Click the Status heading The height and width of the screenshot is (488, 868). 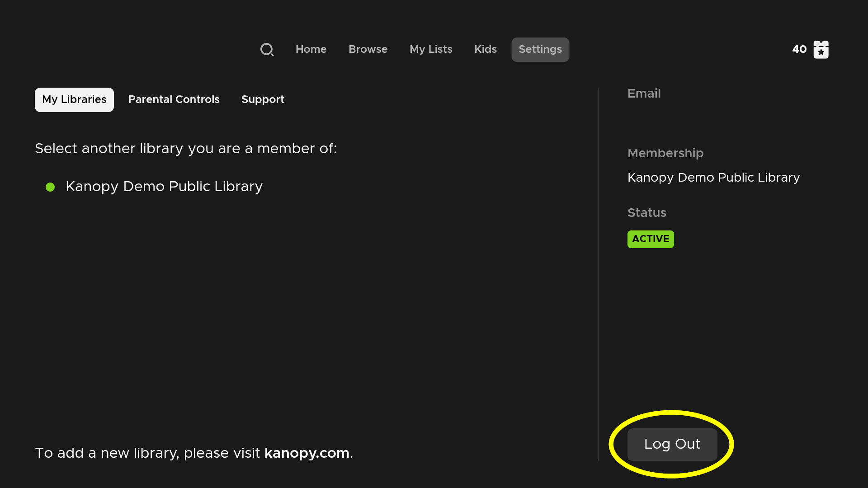pyautogui.click(x=646, y=213)
